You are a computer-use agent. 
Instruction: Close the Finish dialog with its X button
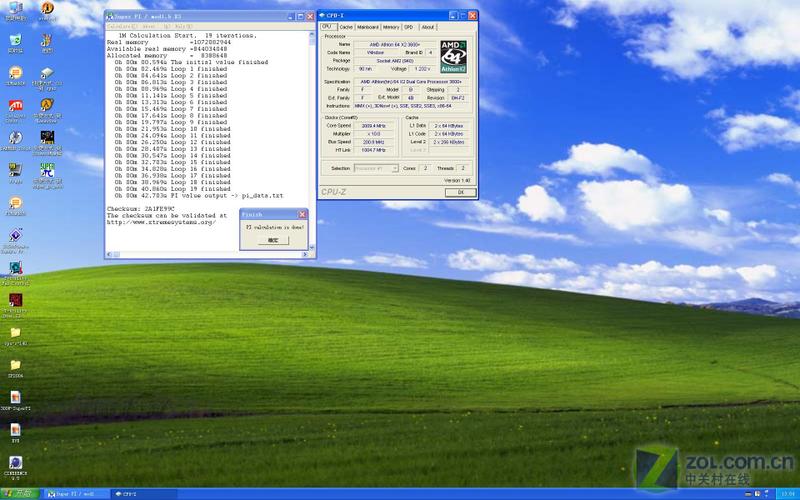[x=302, y=214]
